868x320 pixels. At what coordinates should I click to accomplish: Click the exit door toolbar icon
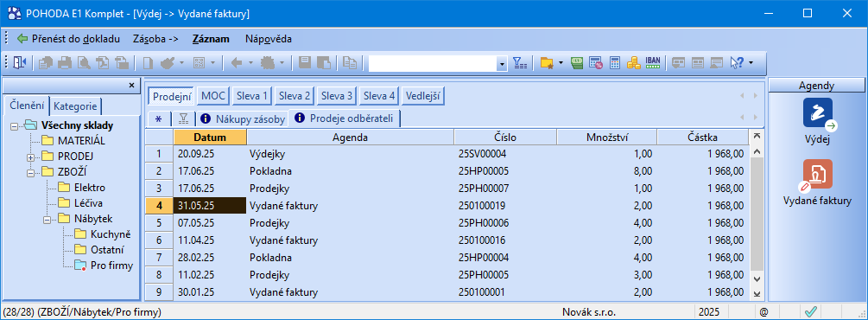[x=19, y=63]
